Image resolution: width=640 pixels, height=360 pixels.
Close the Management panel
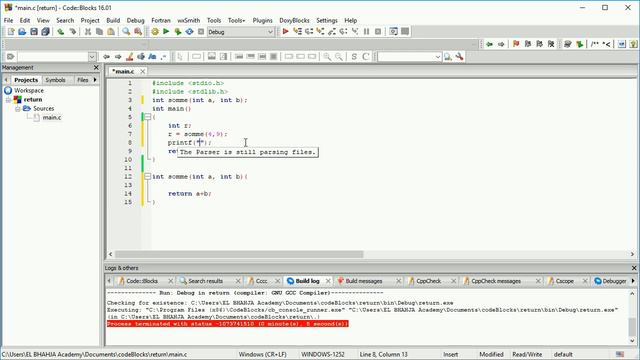click(x=96, y=67)
